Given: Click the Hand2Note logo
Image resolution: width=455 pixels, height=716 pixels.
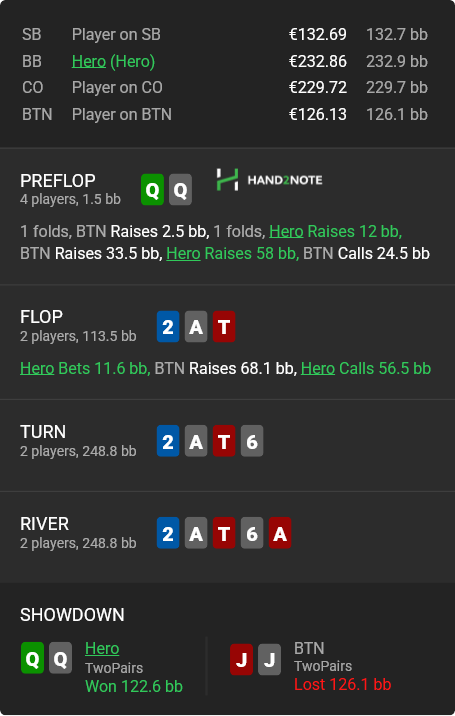Looking at the screenshot, I should (x=270, y=180).
